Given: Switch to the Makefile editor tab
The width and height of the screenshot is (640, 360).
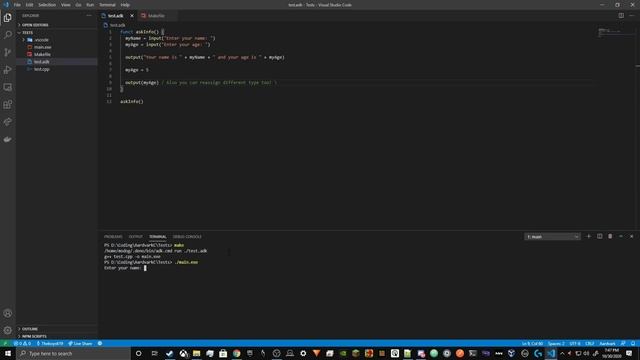Looking at the screenshot, I should coord(157,16).
